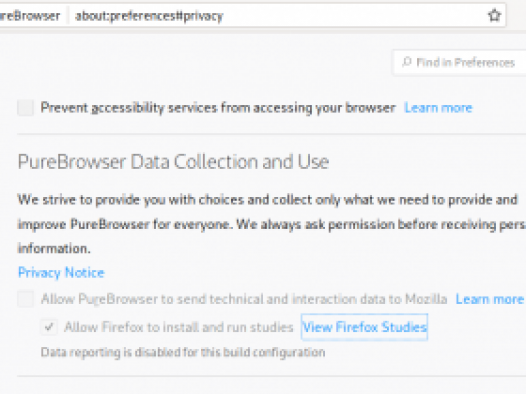Bookmark this page with the star icon
This screenshot has height=394, width=526.
[x=494, y=15]
